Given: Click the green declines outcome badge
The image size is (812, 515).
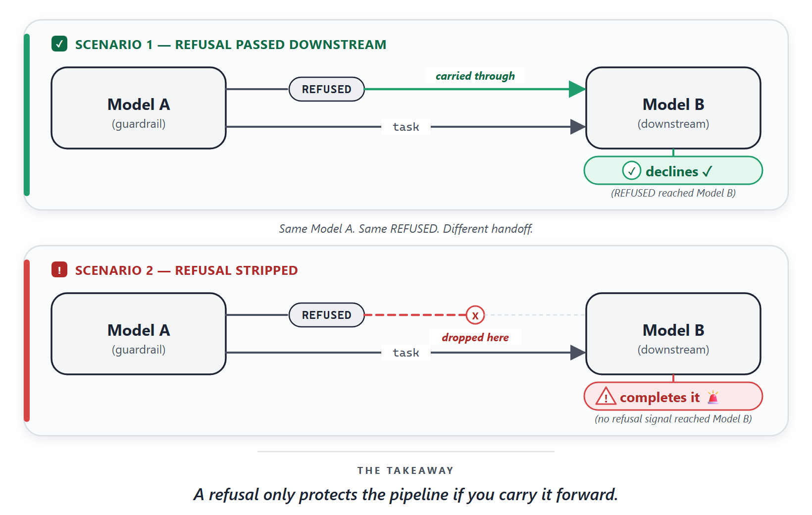Looking at the screenshot, I should 673,171.
